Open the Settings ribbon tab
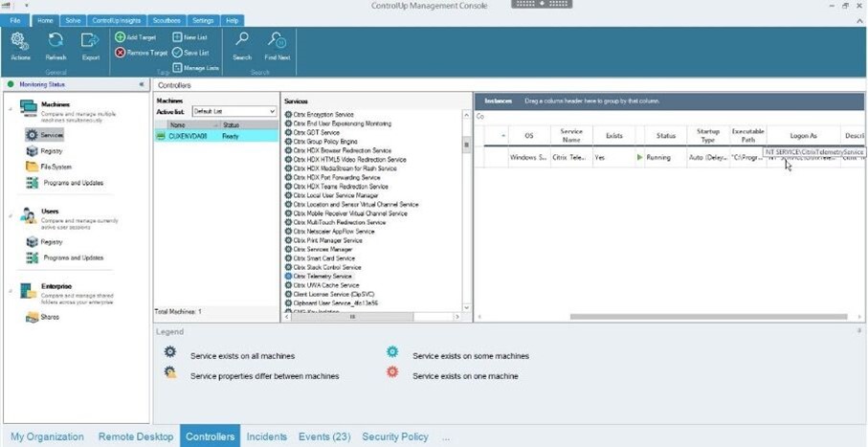The image size is (868, 447). (x=203, y=20)
